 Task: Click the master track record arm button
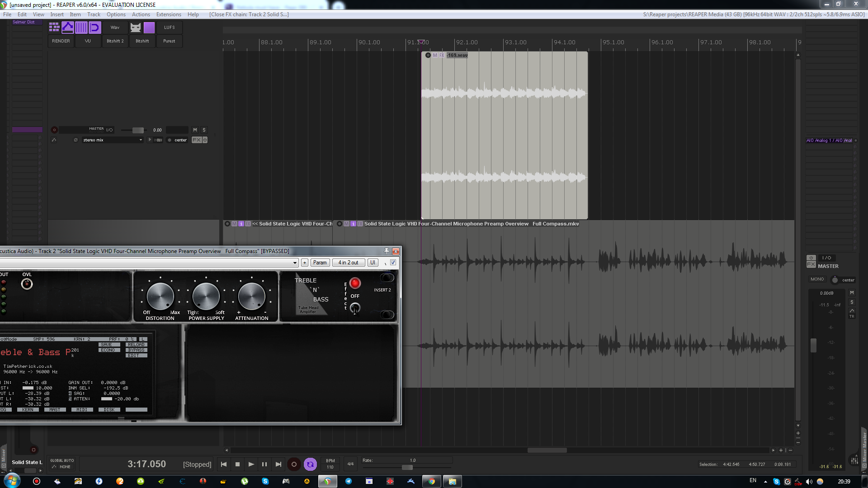click(54, 130)
